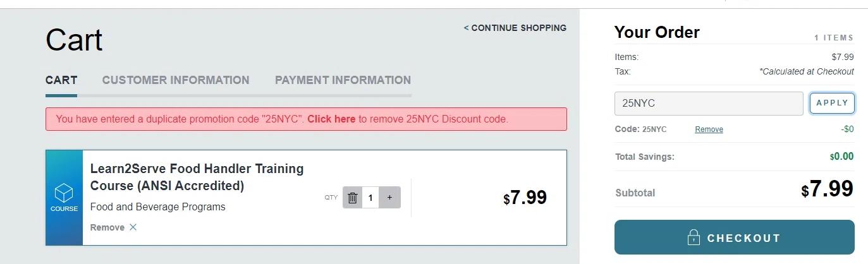Click the red duplicate promotion alert banner
868x264 pixels.
(x=306, y=119)
